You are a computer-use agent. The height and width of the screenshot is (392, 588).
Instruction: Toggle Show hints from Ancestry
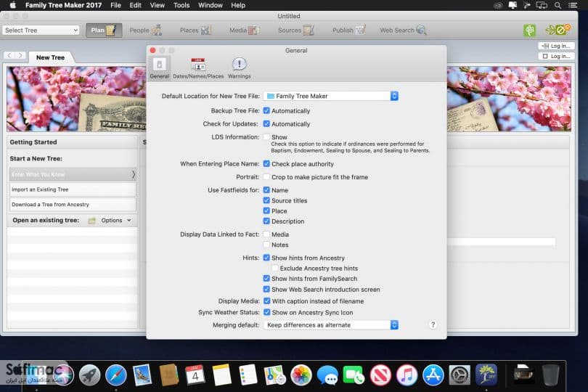[x=266, y=258]
